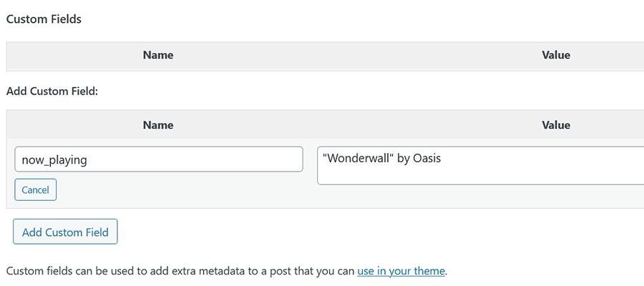
Task: Click the now_playing name input field
Action: point(158,159)
